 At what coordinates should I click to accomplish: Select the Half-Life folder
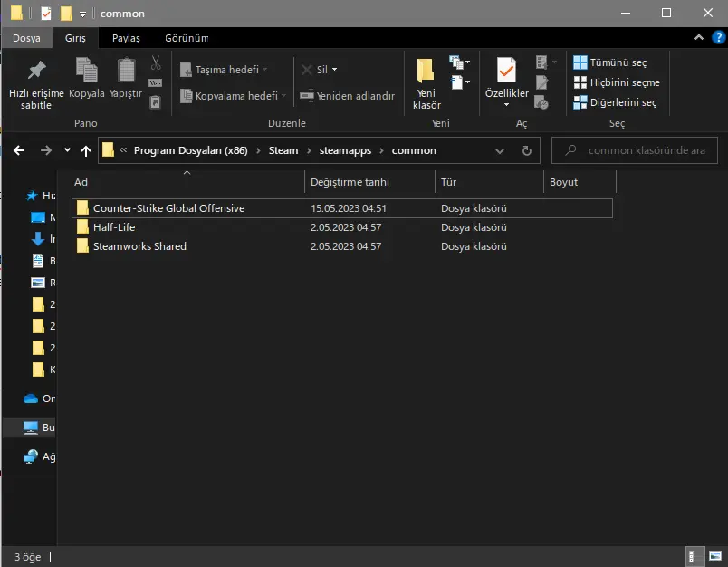pyautogui.click(x=342, y=227)
